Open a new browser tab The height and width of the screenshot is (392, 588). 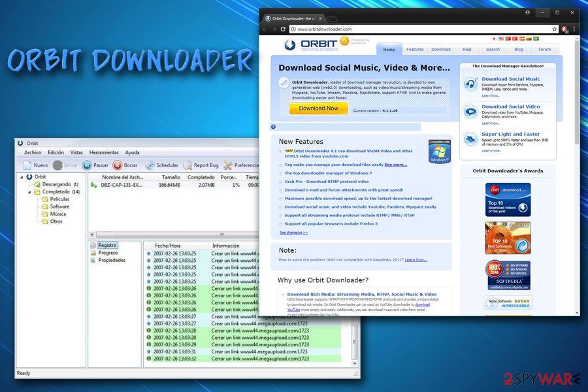(333, 18)
